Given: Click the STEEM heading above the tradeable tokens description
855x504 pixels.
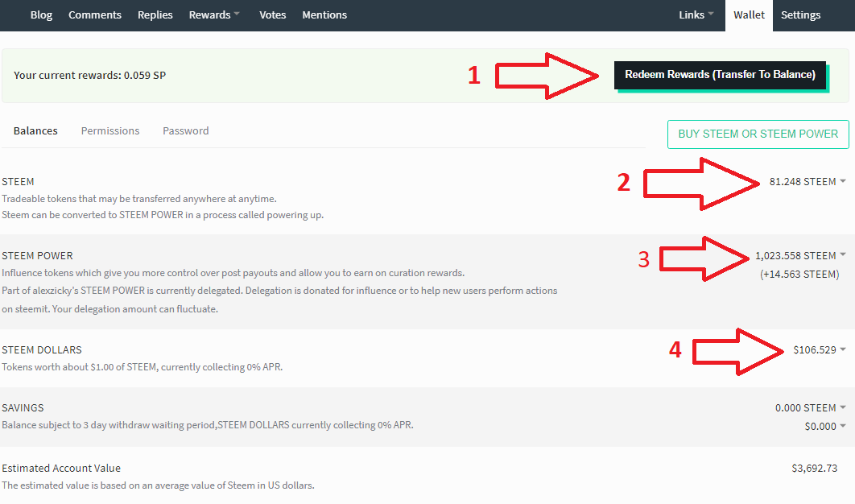Looking at the screenshot, I should pos(18,182).
